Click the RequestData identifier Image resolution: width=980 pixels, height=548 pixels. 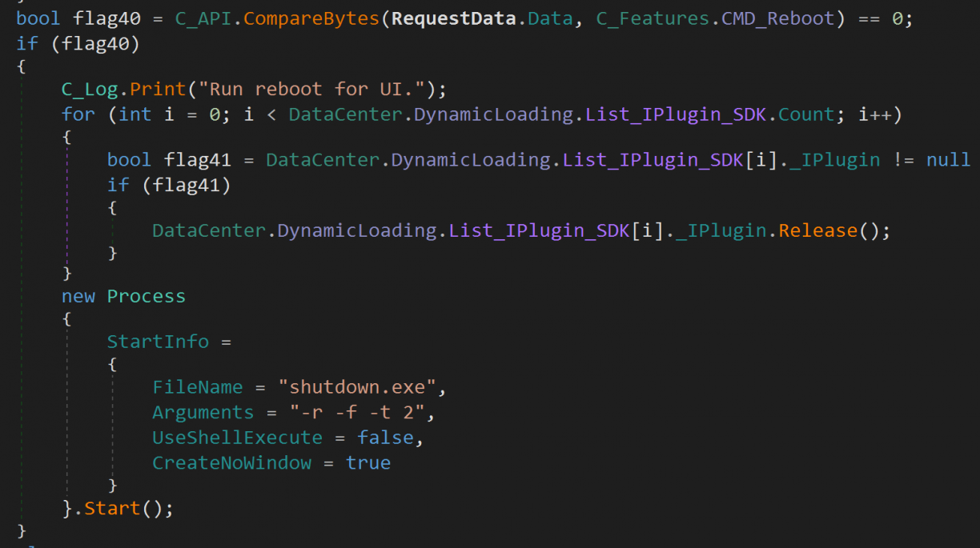[454, 18]
